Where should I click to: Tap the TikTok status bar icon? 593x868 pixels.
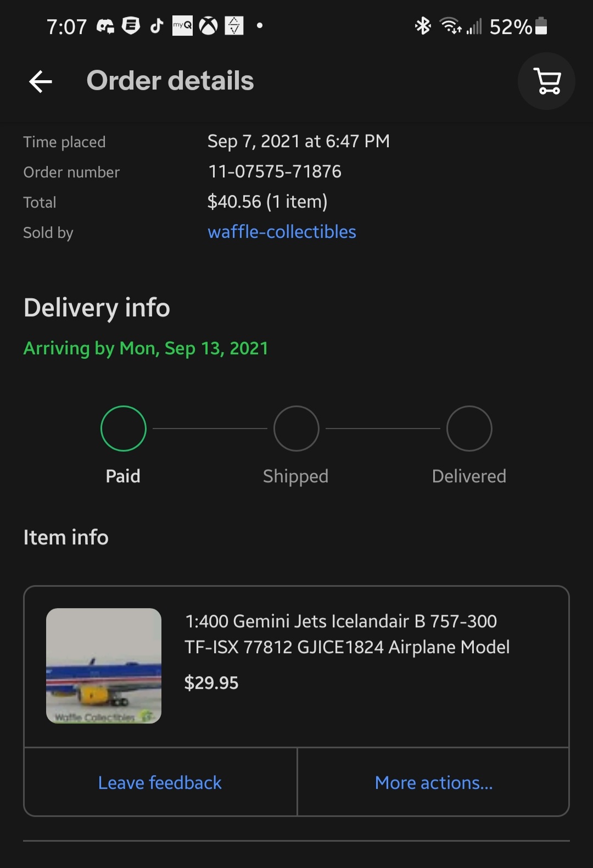(x=157, y=26)
